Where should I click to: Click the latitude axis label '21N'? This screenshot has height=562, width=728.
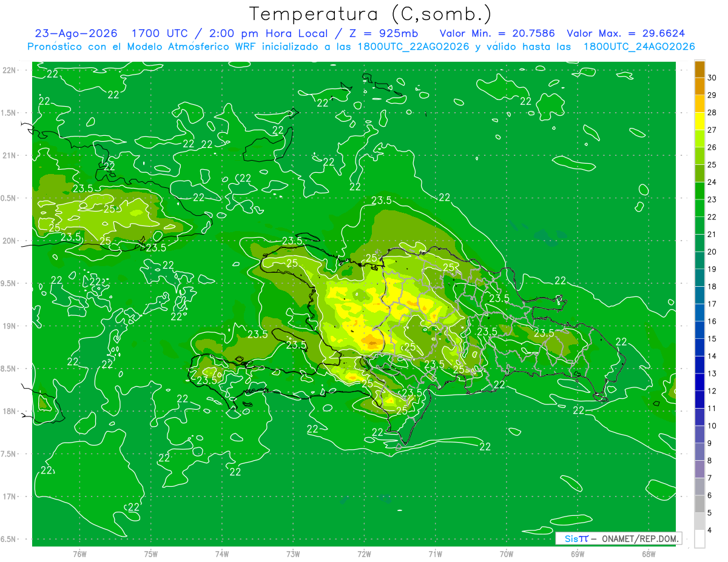click(10, 155)
